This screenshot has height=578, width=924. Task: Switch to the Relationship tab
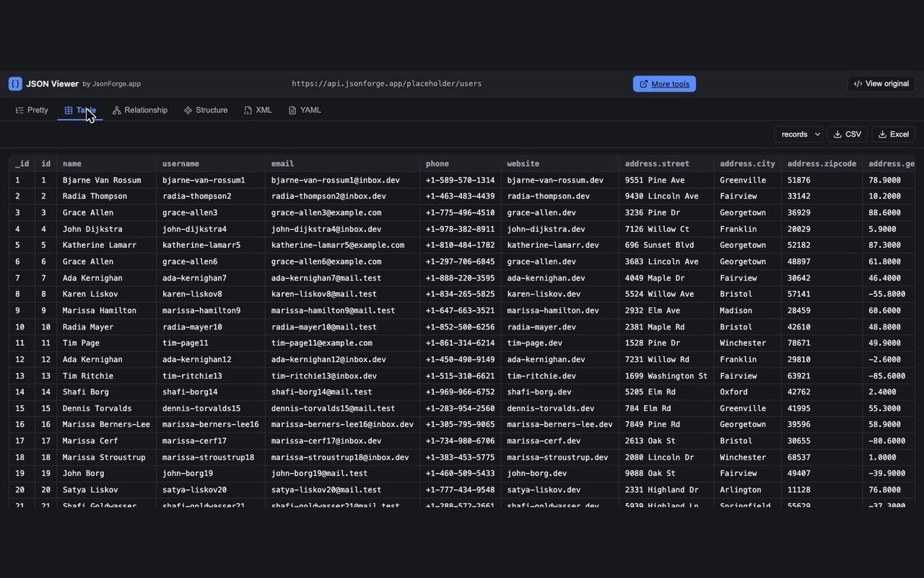pyautogui.click(x=140, y=110)
